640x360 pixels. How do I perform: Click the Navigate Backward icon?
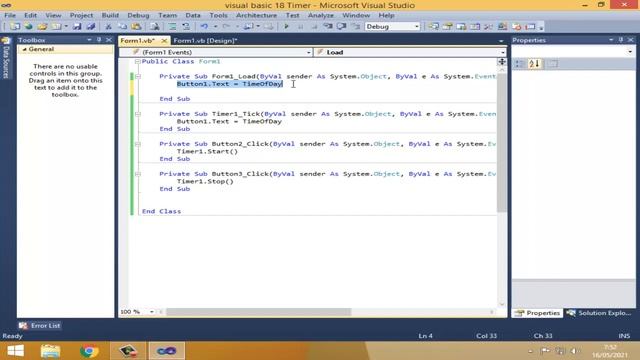(x=248, y=27)
